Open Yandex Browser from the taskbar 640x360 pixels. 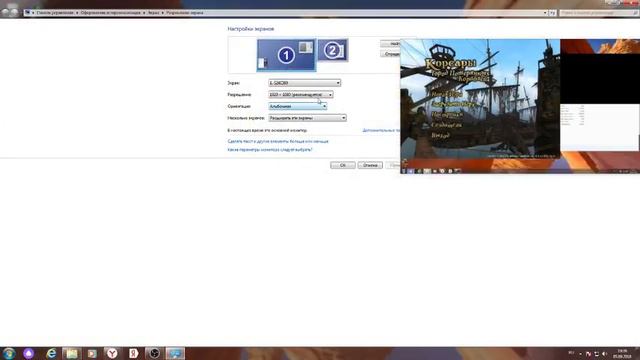pos(112,353)
